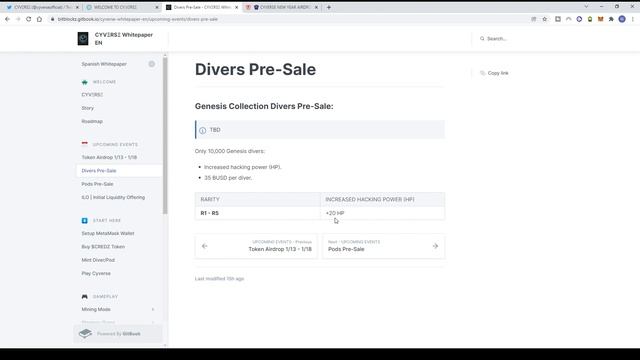Go to next page Pods Pre-Sale card
This screenshot has height=360, width=640.
(x=384, y=246)
